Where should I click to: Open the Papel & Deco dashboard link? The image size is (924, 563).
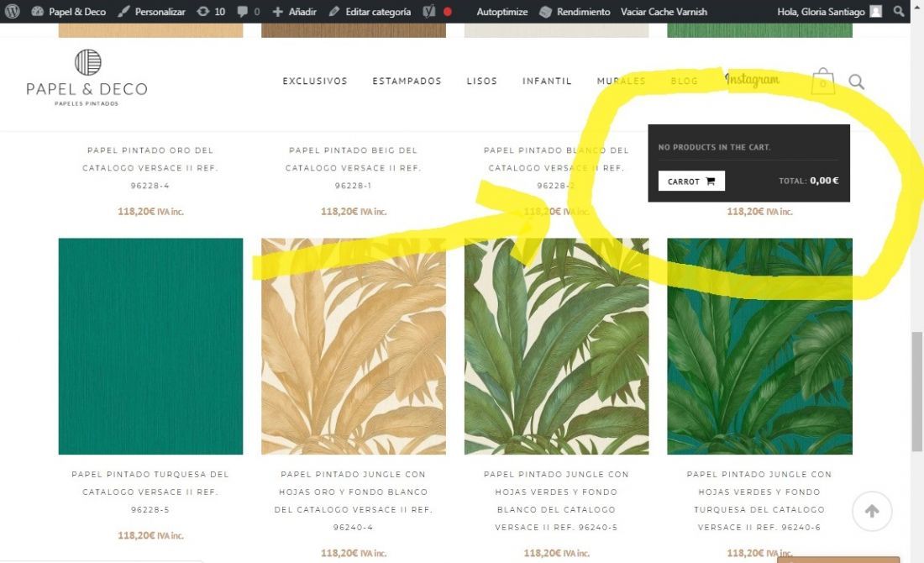pos(68,11)
